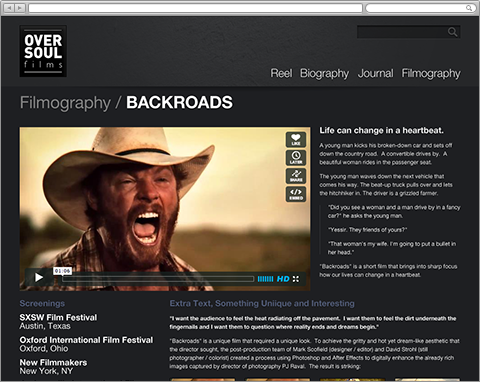Open the Reel menu item
The height and width of the screenshot is (382, 480).
281,73
